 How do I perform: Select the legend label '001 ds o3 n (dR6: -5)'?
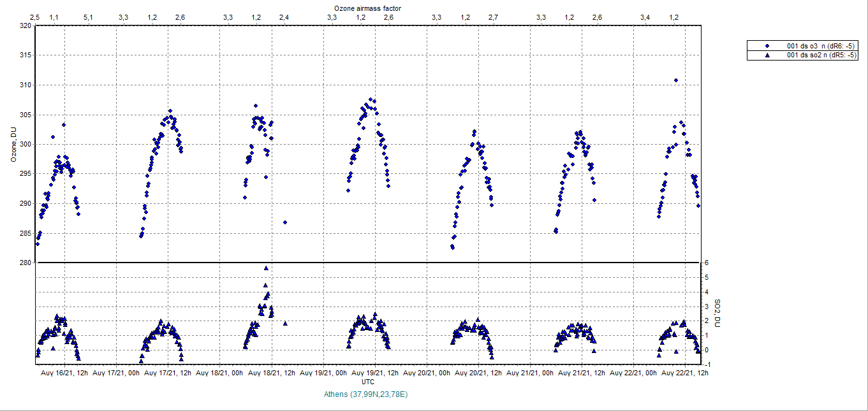820,46
